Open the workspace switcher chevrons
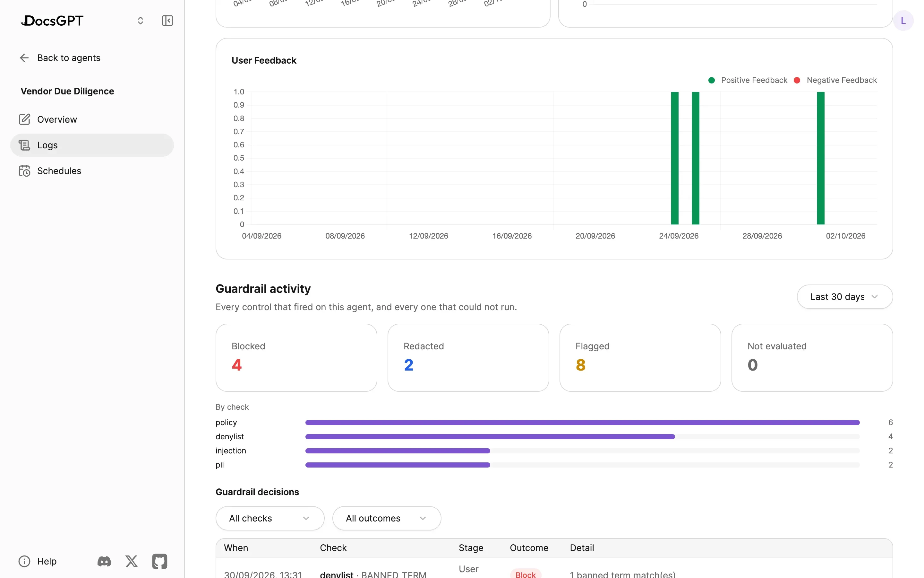924x578 pixels. click(141, 21)
